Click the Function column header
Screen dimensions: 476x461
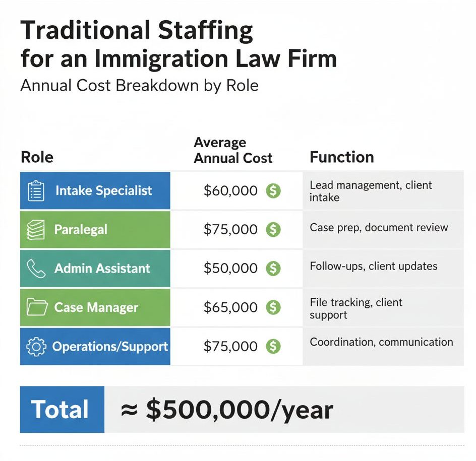tap(341, 157)
